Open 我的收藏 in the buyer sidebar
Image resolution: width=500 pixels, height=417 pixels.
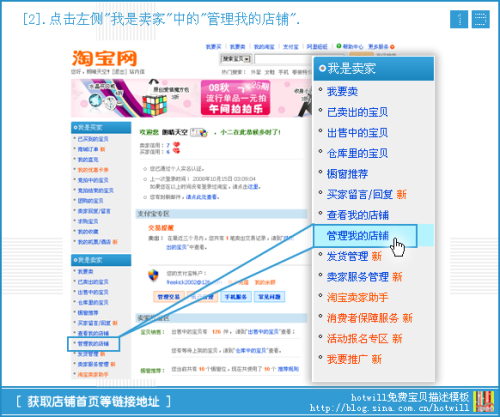tap(88, 232)
